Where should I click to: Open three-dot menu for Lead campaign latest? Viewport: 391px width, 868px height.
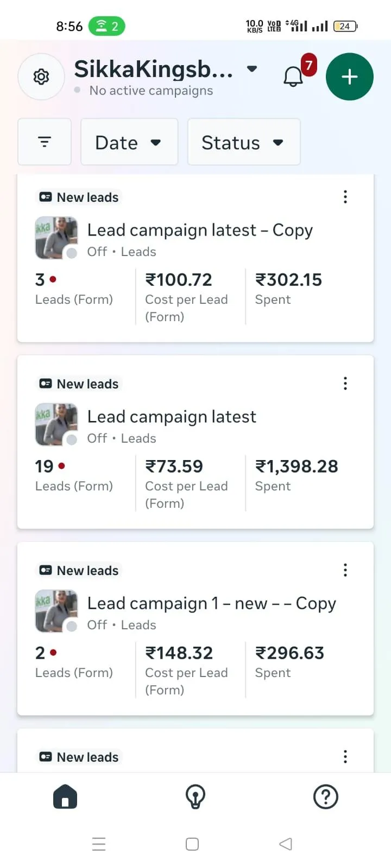click(345, 384)
